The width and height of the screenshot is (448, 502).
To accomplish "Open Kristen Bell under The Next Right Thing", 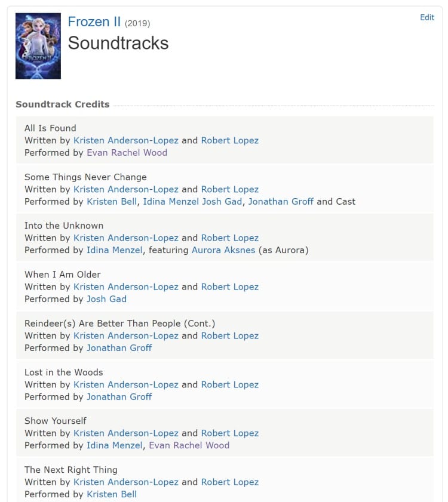I will click(x=112, y=494).
